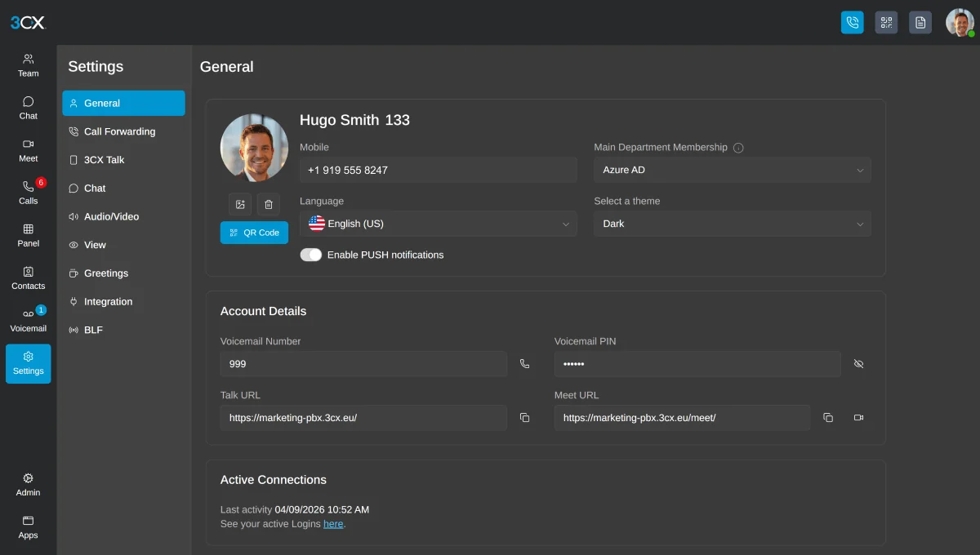980x555 pixels.
Task: Click the Voicemail PIN field
Action: (x=697, y=364)
